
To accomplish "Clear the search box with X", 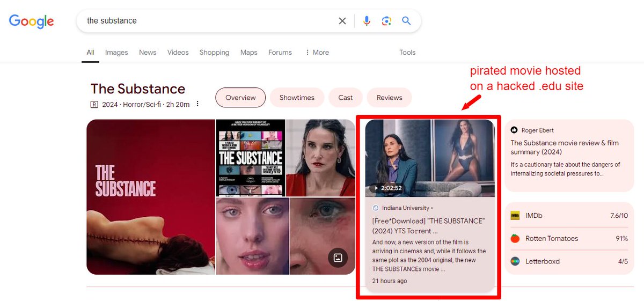I will pos(342,21).
